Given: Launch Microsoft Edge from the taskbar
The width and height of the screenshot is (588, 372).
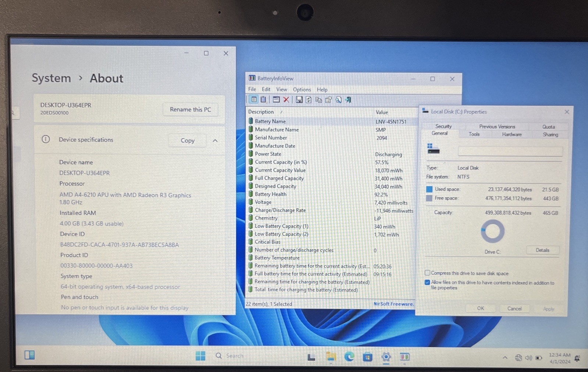Looking at the screenshot, I should tap(349, 357).
